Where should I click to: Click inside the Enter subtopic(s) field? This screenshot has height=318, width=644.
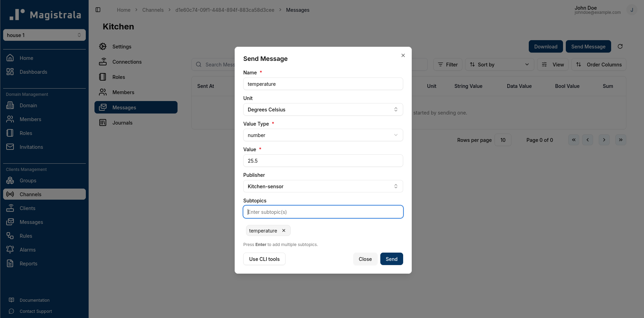(x=323, y=212)
